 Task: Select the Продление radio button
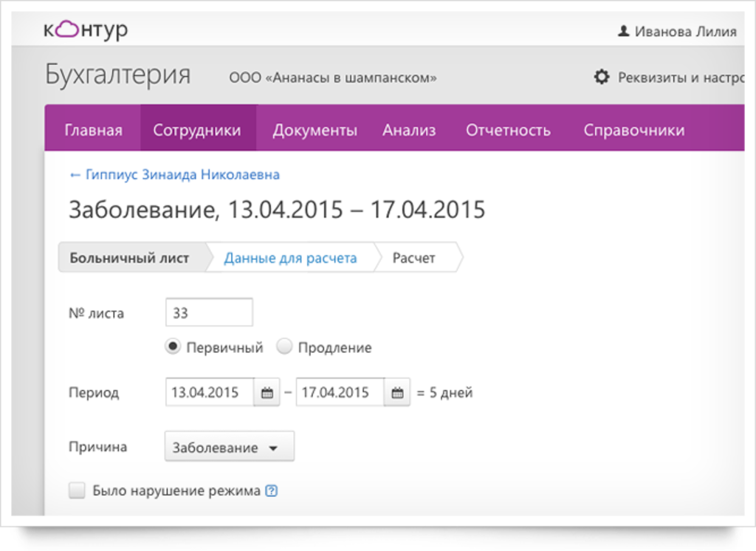pyautogui.click(x=284, y=347)
